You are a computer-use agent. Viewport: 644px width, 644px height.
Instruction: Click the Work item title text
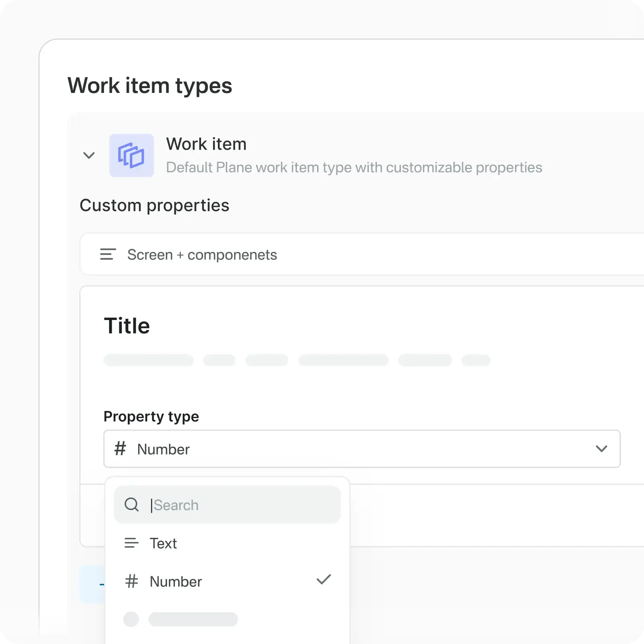pos(206,144)
